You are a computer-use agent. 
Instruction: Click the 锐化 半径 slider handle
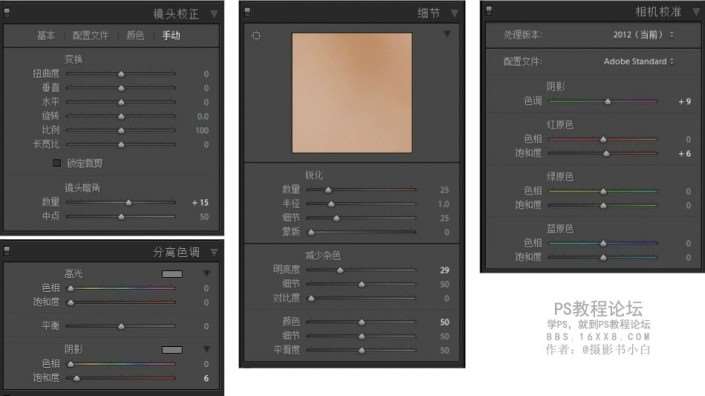331,204
